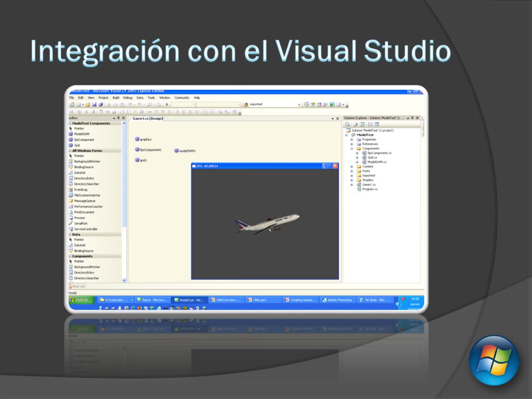Click the green Start Debugging arrow
This screenshot has height=399, width=532.
click(x=167, y=105)
